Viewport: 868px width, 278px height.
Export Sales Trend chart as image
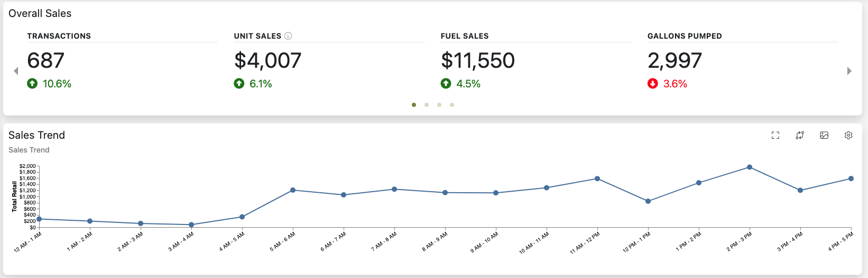824,136
